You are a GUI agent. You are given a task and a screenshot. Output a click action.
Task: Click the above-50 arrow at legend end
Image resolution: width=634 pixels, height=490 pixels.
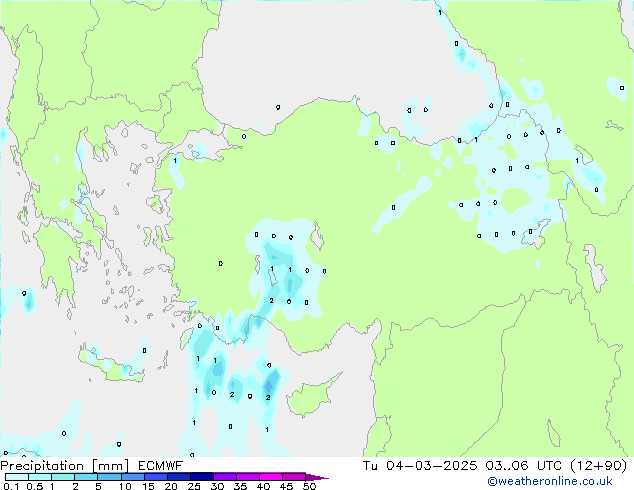coord(317,477)
